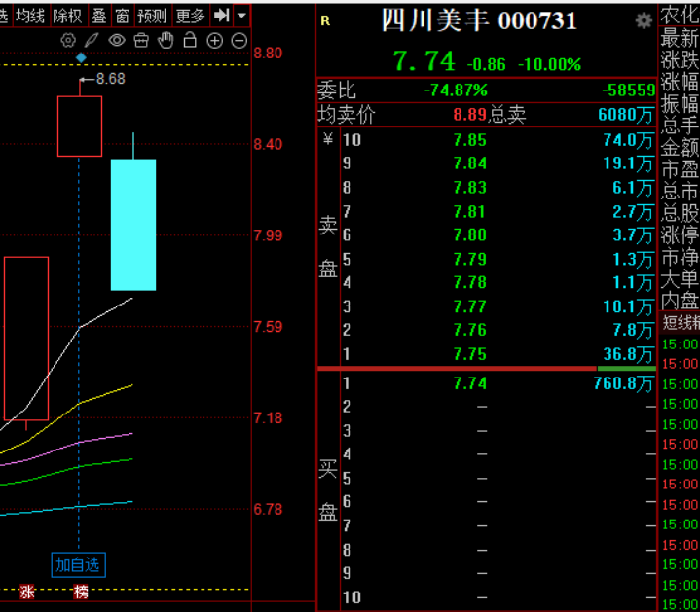This screenshot has width=700, height=612.
Task: Click sell level 1 volume 36.8万
Action: coord(628,354)
